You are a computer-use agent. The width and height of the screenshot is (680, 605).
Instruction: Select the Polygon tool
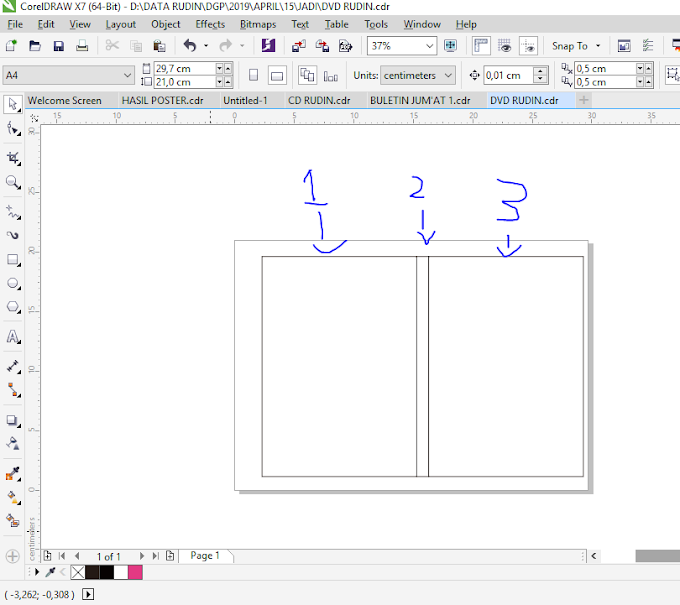[x=13, y=307]
